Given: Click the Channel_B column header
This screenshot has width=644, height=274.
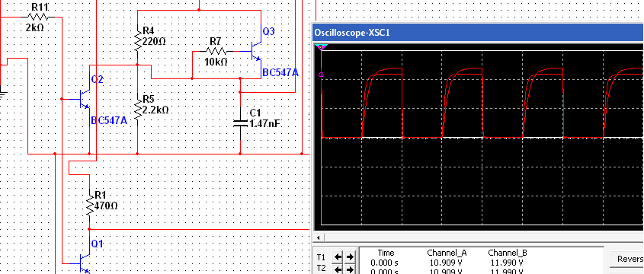Looking at the screenshot, I should 508,253.
